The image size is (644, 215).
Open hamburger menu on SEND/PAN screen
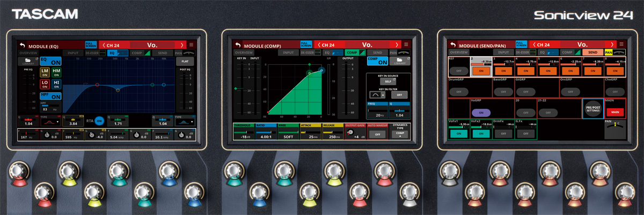pyautogui.click(x=621, y=45)
